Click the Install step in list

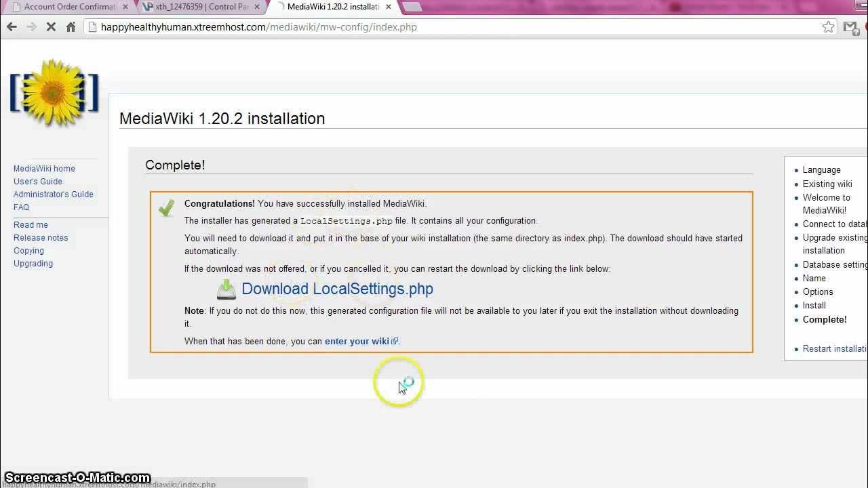coord(814,306)
